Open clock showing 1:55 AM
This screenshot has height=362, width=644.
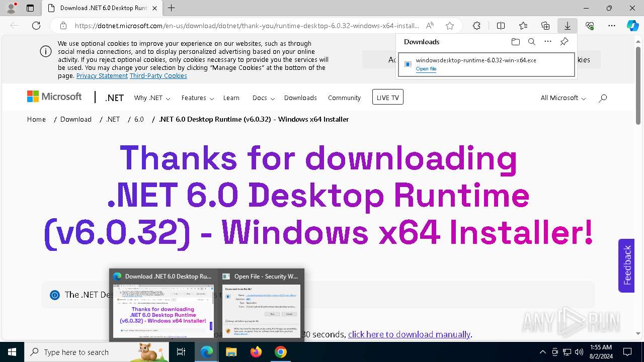tap(601, 352)
